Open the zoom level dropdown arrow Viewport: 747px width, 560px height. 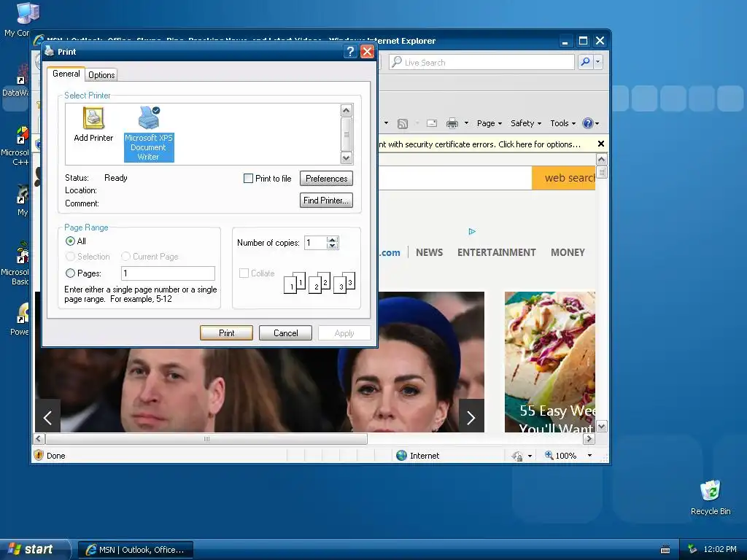tap(589, 456)
